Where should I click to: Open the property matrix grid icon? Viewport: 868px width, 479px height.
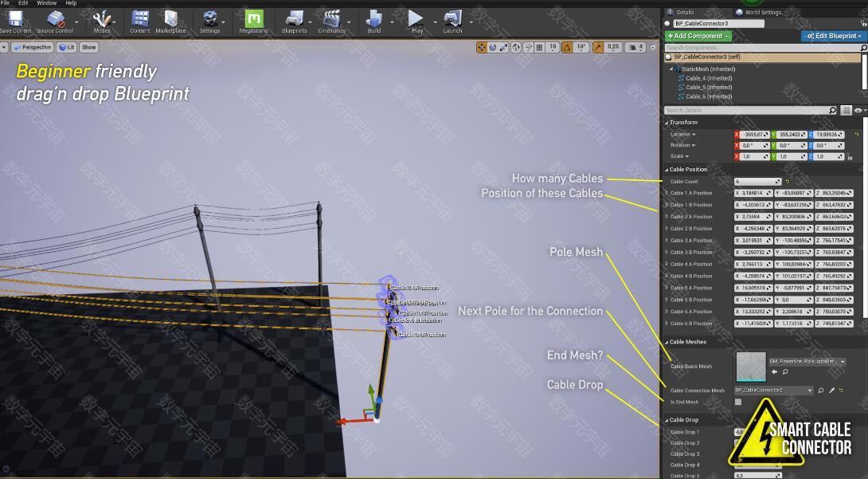pos(846,111)
